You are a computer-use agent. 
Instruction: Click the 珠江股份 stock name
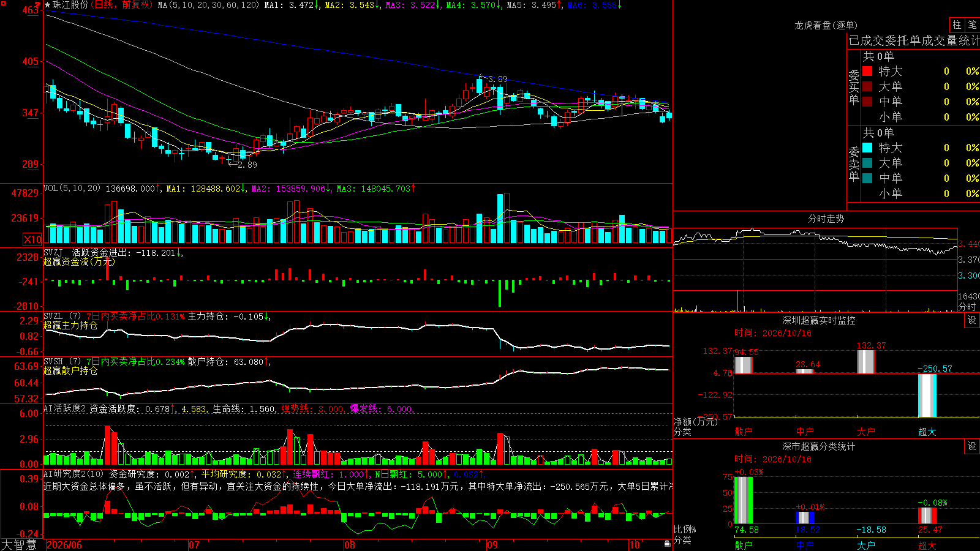coord(70,5)
